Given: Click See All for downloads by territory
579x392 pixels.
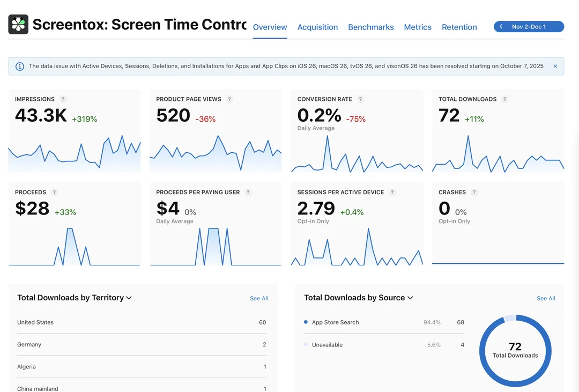Looking at the screenshot, I should click(259, 299).
